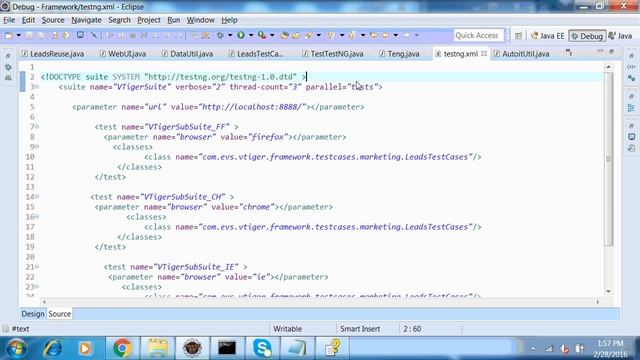Screen dimensions: 640x360
Task: Click the New file toolbar icon
Action: click(8, 36)
